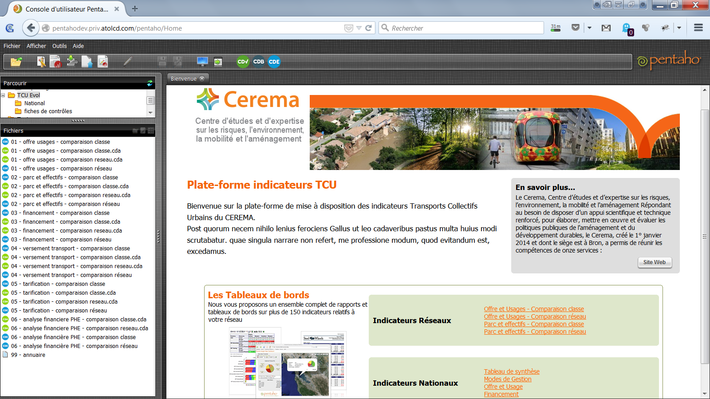Click the blue monitor icon in toolbar
710x399 pixels.
click(x=202, y=62)
